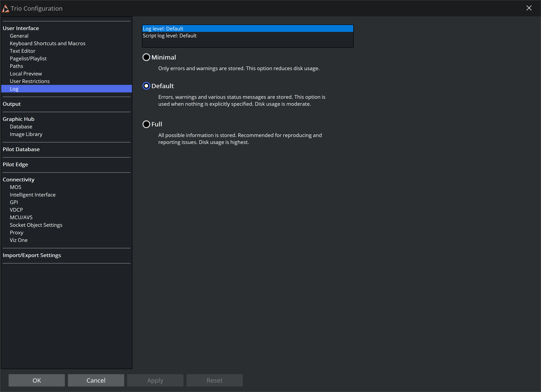Open Proxy settings

click(x=16, y=233)
